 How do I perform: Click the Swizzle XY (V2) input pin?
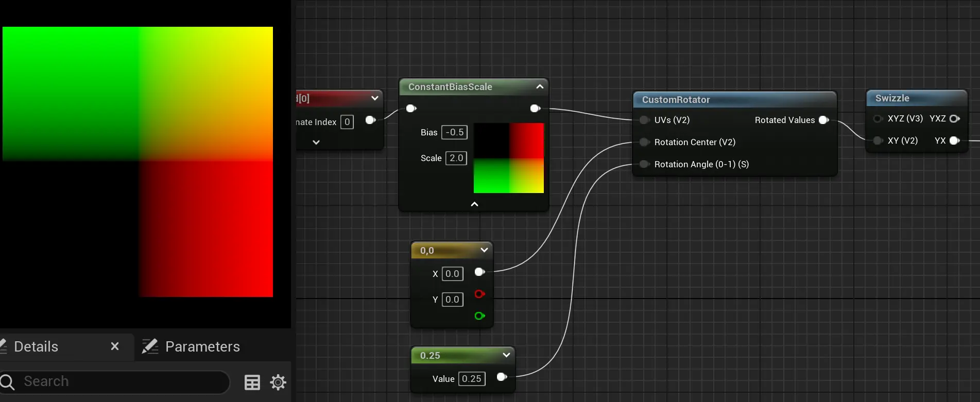coord(878,141)
